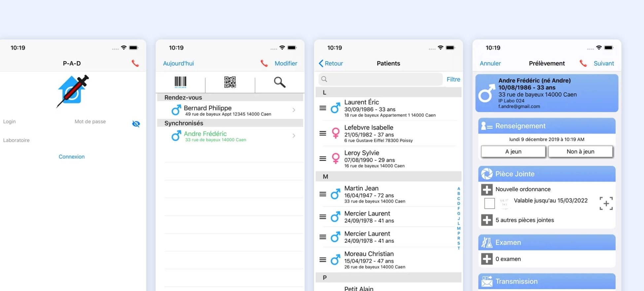The image size is (644, 291).
Task: Select the Non à jeun option
Action: tap(580, 151)
